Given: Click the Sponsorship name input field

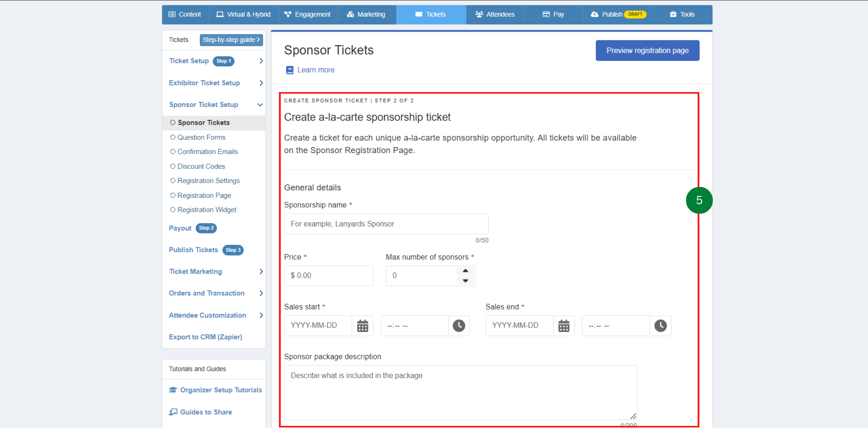Looking at the screenshot, I should (x=386, y=224).
